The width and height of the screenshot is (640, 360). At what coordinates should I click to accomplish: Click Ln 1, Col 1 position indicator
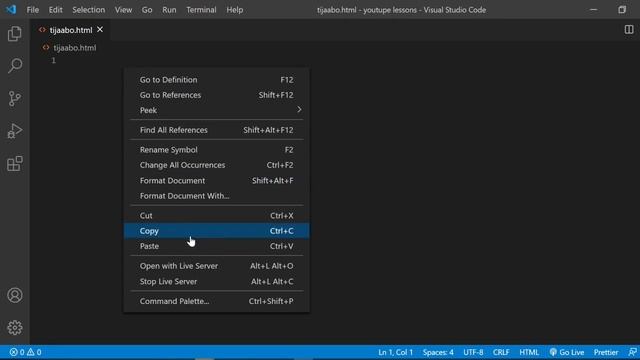pyautogui.click(x=396, y=352)
